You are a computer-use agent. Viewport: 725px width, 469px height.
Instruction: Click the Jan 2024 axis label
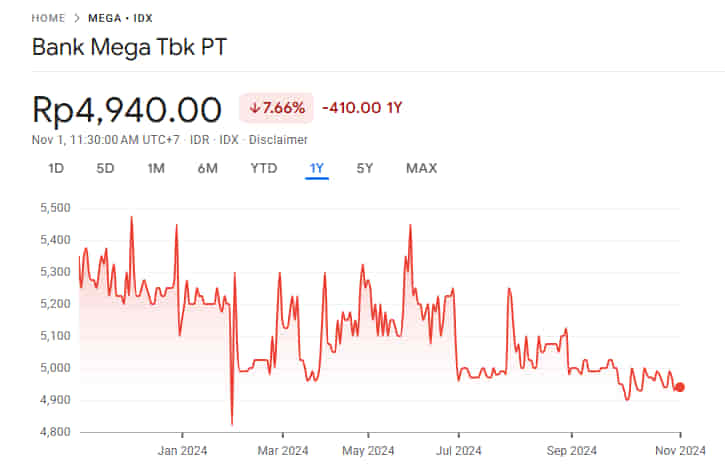tap(183, 450)
